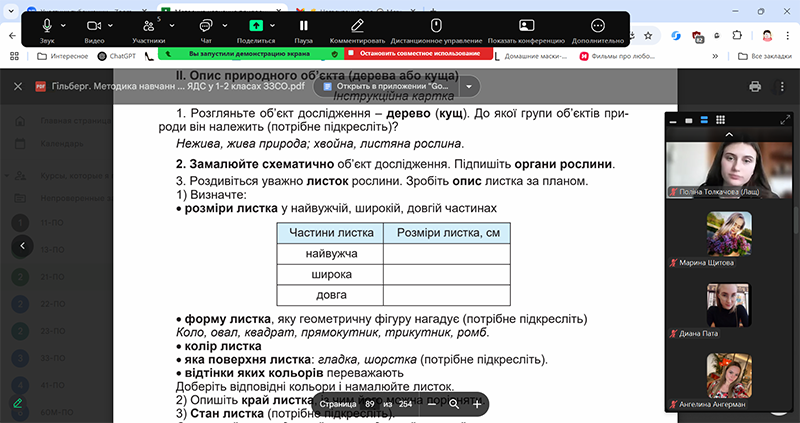Select Марина Щитова avatar
800x423 pixels.
(x=729, y=233)
